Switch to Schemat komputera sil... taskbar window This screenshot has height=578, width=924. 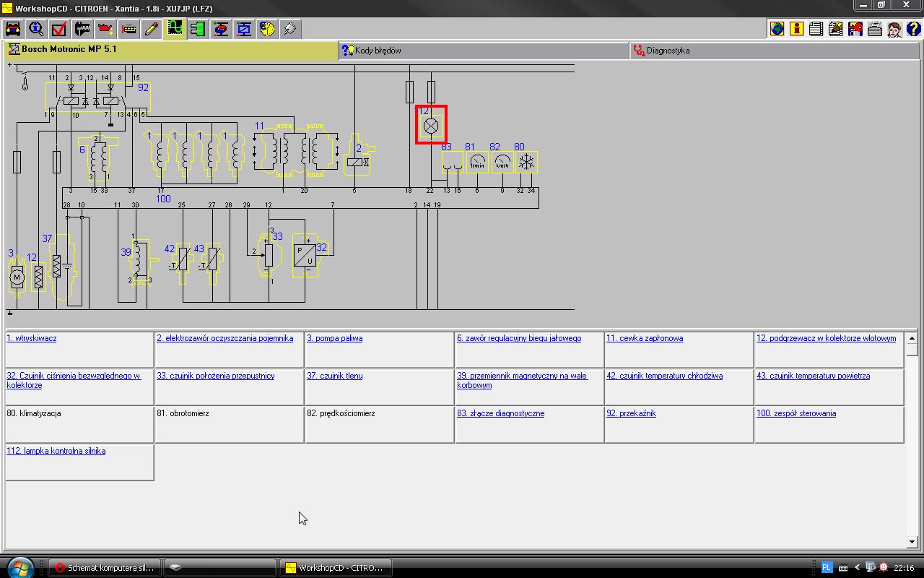tap(105, 567)
